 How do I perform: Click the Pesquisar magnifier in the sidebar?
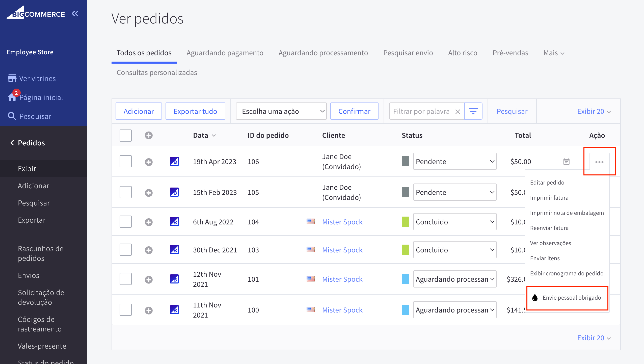click(x=12, y=116)
